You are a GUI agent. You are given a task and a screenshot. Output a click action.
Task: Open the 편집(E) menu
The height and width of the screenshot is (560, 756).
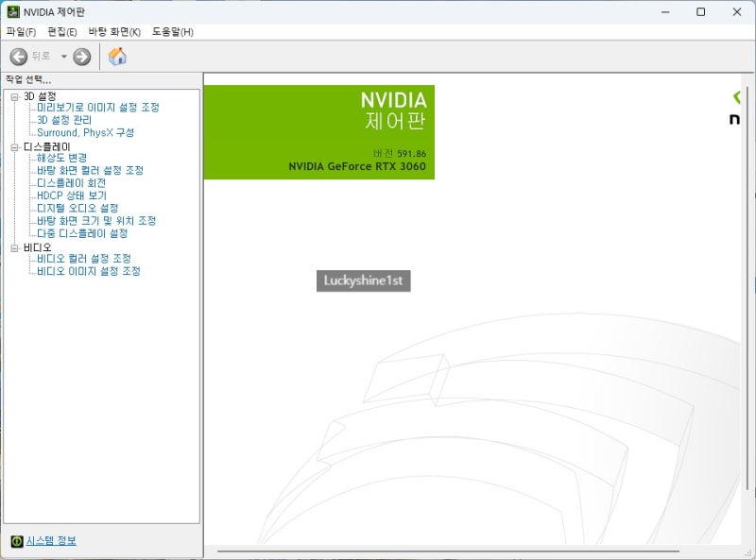coord(62,32)
